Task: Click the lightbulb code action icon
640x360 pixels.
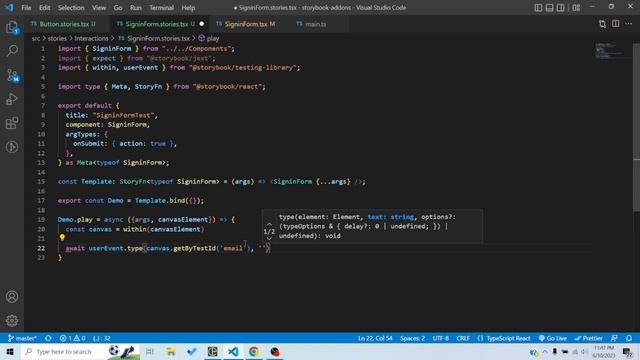Action: pyautogui.click(x=62, y=237)
